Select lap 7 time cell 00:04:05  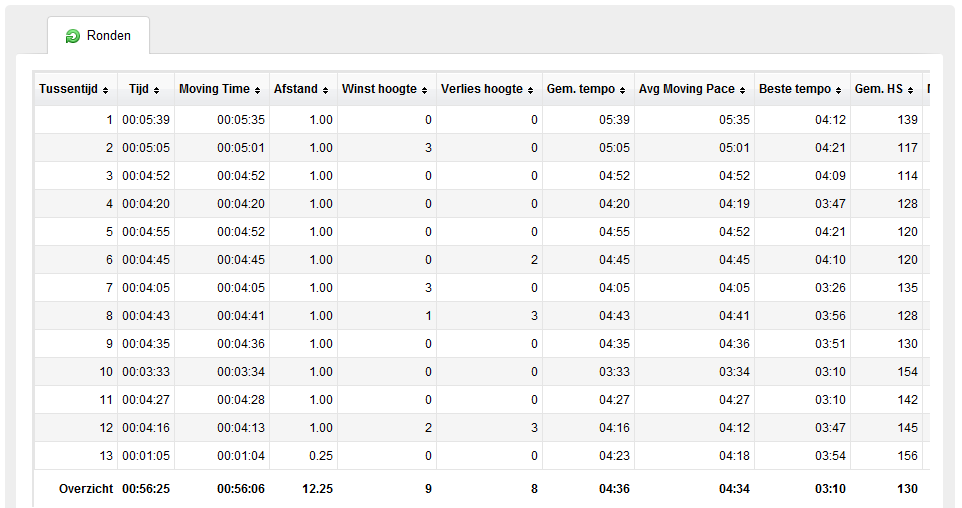146,288
